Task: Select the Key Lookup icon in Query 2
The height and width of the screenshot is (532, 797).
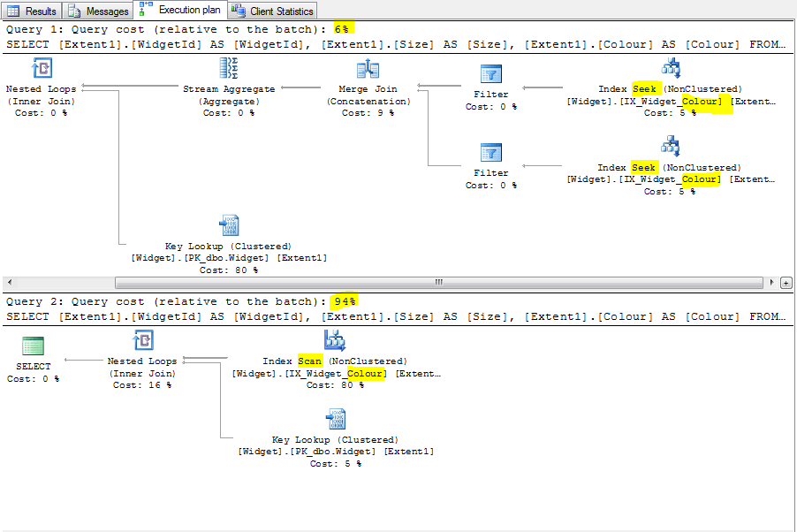Action: (336, 419)
